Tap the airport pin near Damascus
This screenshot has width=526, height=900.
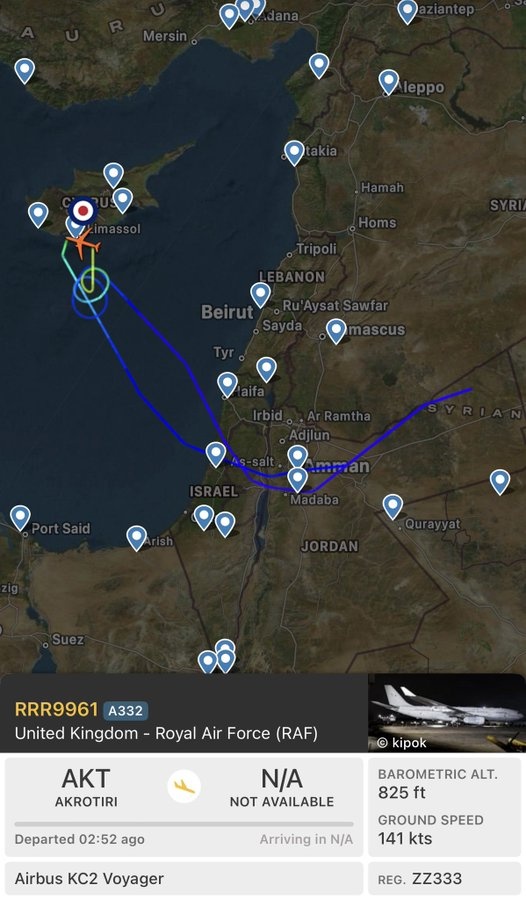coord(336,331)
